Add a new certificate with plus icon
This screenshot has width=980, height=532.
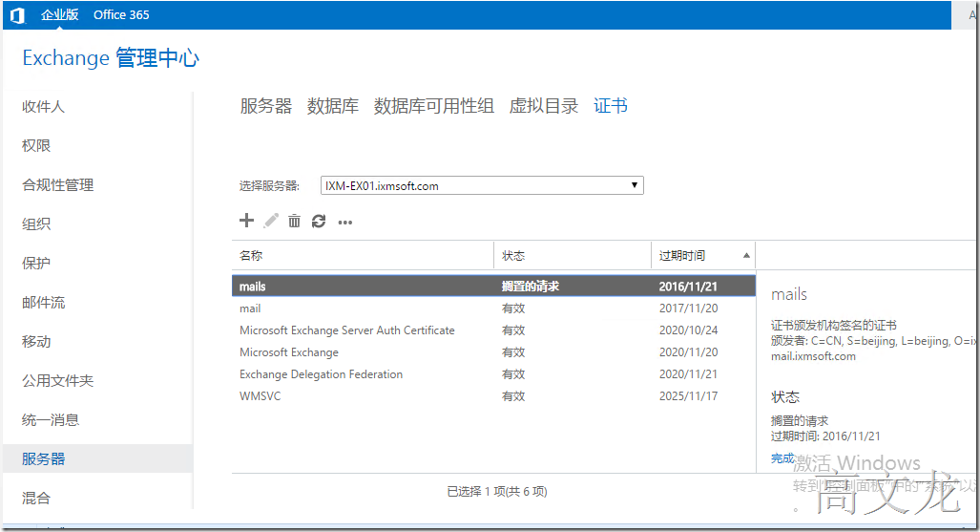tap(247, 221)
